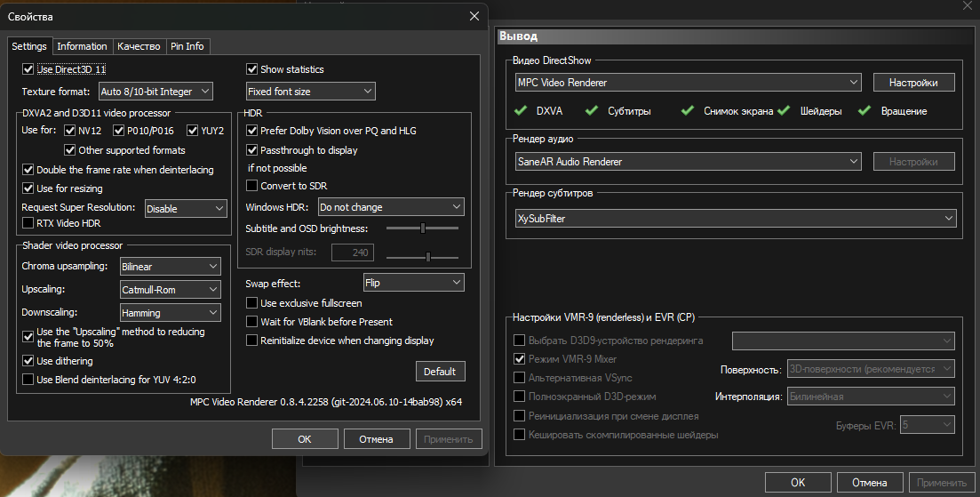Image resolution: width=980 pixels, height=497 pixels.
Task: Click the green checkmark beside Снимок экрана
Action: click(687, 111)
